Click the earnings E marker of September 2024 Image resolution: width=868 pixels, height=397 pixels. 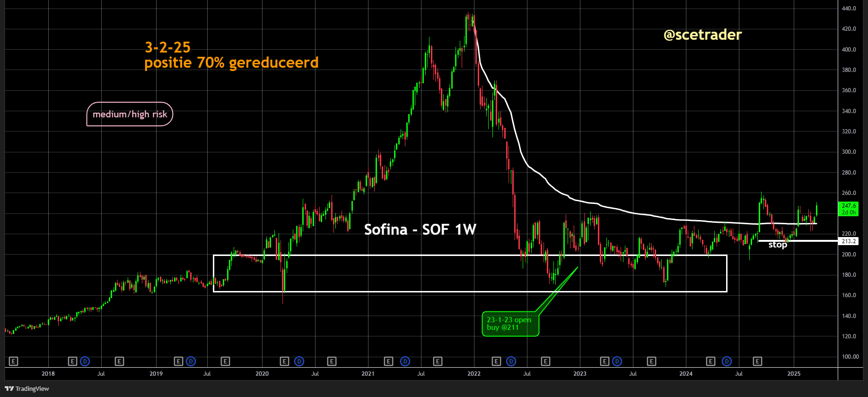(757, 362)
